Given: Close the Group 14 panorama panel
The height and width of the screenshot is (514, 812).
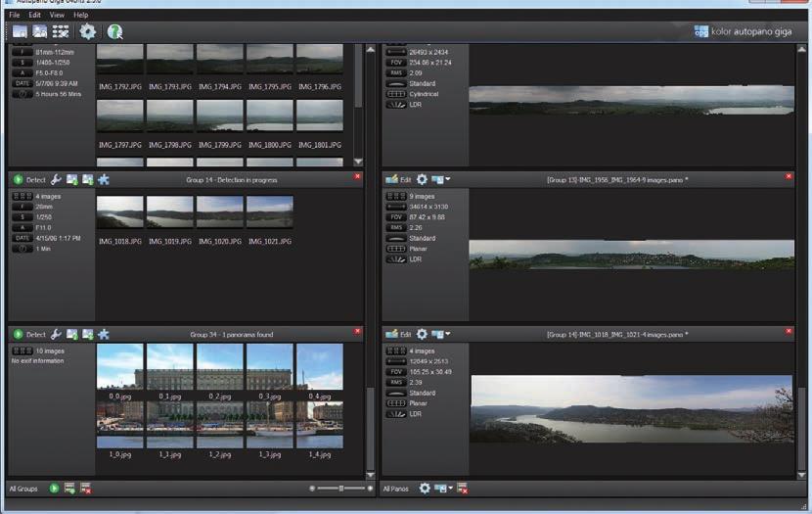Looking at the screenshot, I should point(789,331).
